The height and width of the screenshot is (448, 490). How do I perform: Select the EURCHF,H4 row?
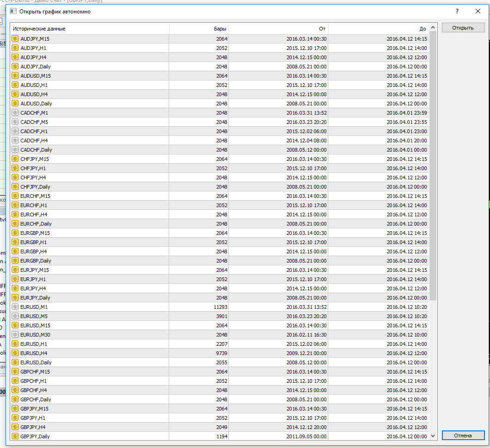[220, 215]
